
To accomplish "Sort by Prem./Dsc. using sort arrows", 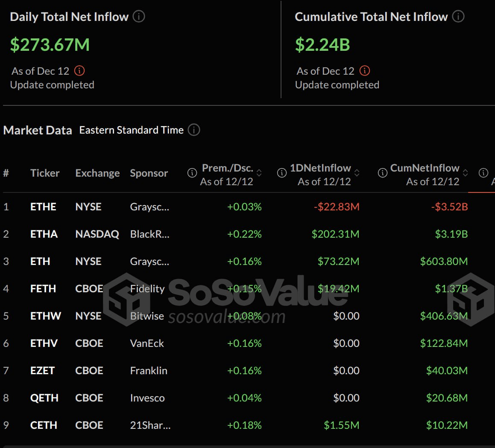I will pos(259,173).
